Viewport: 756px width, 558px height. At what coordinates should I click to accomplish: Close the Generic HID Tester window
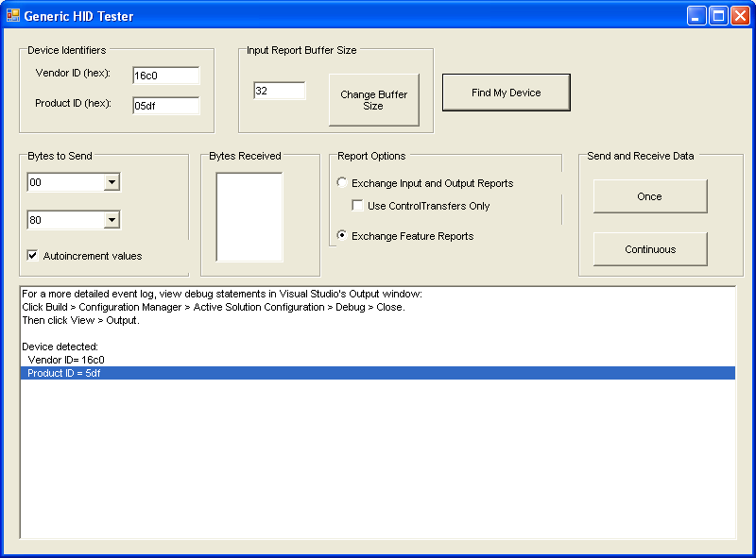pyautogui.click(x=740, y=16)
